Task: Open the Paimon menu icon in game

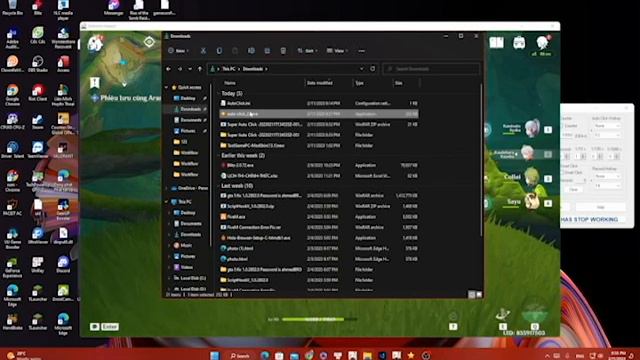Action: click(x=96, y=43)
